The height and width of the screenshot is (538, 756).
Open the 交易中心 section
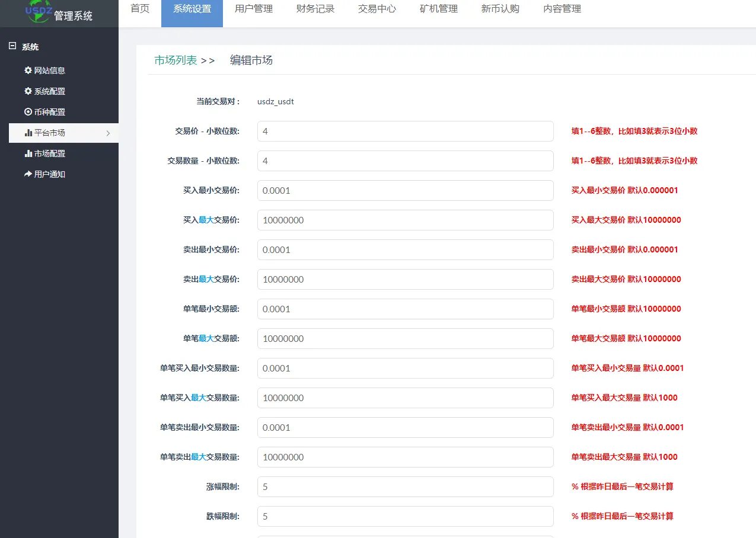click(376, 9)
